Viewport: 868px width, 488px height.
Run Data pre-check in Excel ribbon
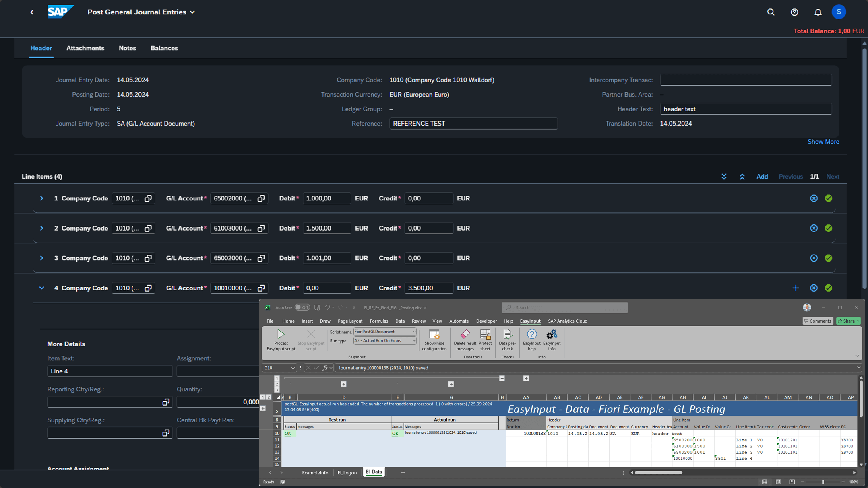tap(507, 340)
